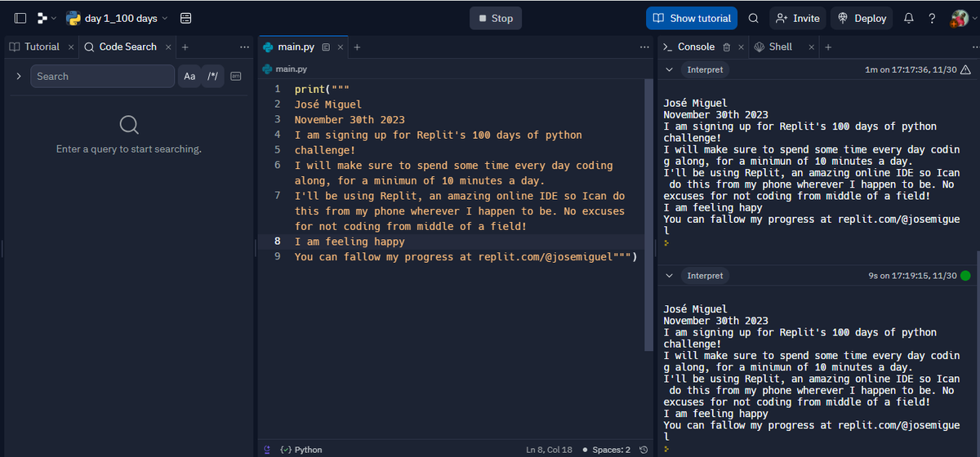Click the shell icon on the Shell tab
The image size is (980, 457).
759,47
